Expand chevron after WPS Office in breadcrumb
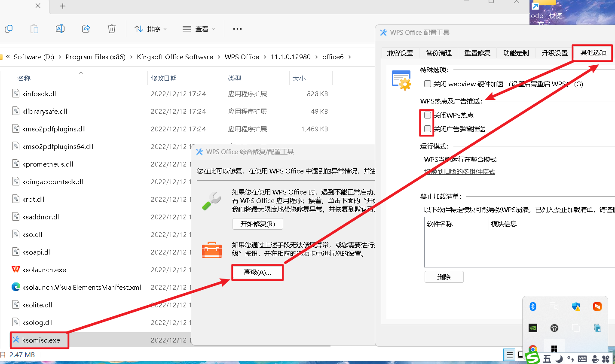This screenshot has height=364, width=615. (265, 57)
